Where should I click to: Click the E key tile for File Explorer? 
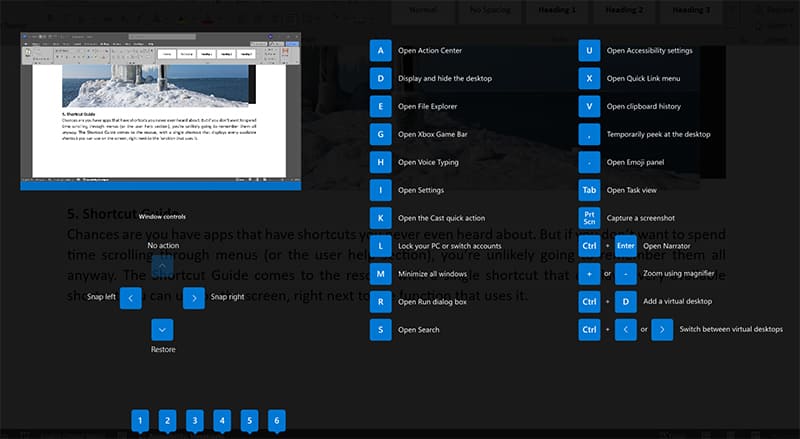tap(380, 106)
